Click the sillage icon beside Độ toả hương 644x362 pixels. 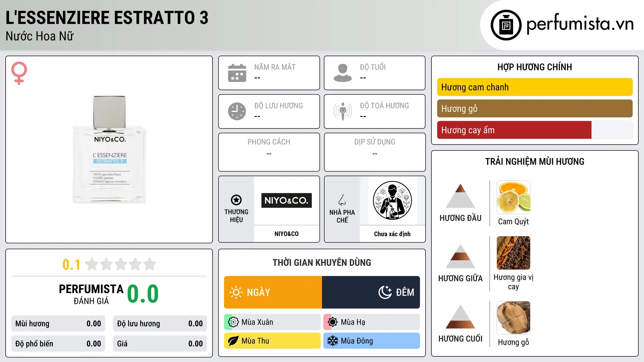click(x=343, y=111)
